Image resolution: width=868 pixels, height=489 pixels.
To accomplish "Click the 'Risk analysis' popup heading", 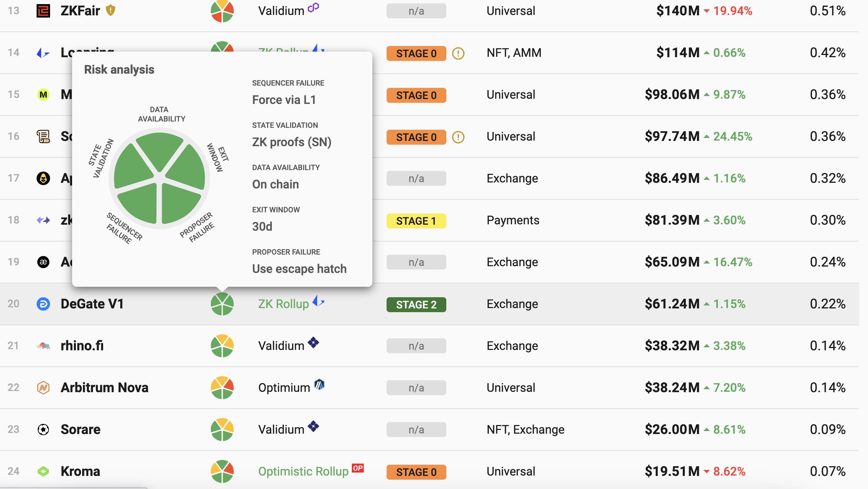I will point(119,70).
